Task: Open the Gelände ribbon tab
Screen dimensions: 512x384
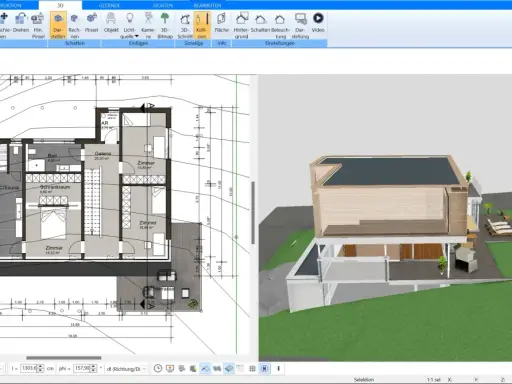Action: point(109,5)
